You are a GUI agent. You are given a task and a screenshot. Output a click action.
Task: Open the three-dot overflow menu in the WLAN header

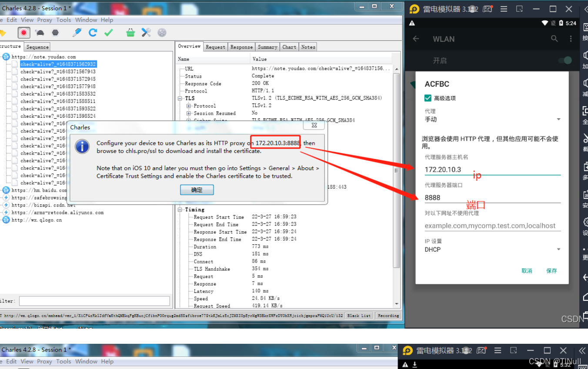click(x=571, y=39)
